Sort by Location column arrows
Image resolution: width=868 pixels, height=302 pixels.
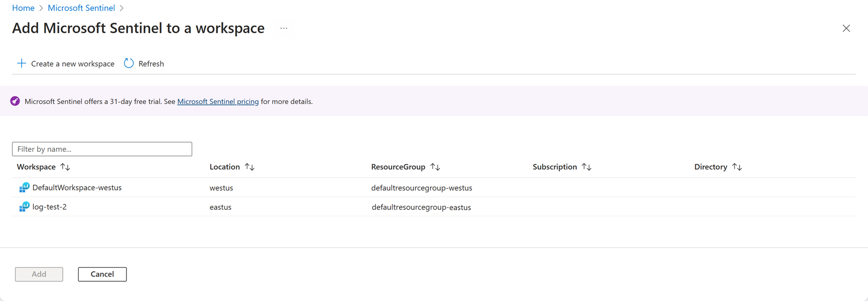(x=250, y=167)
